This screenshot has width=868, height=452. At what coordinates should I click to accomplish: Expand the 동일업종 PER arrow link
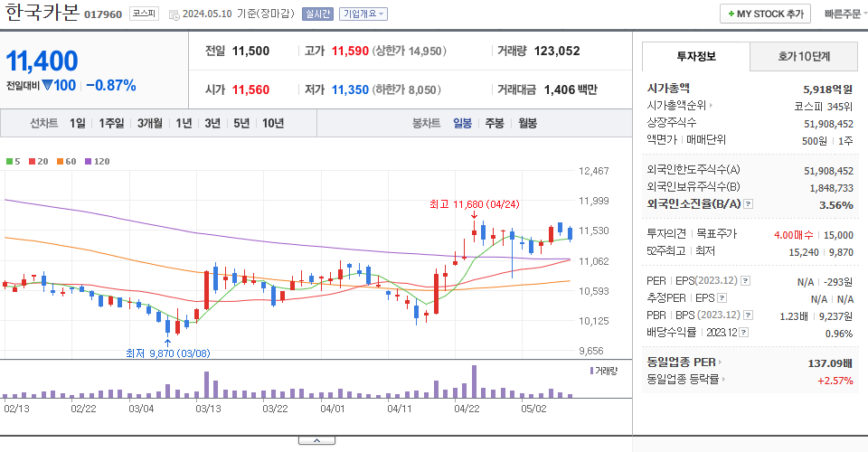720,363
